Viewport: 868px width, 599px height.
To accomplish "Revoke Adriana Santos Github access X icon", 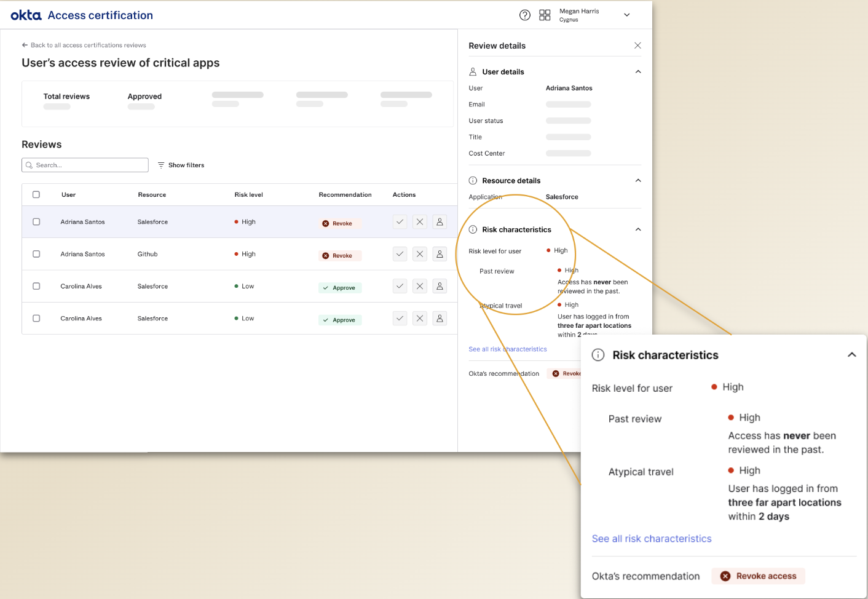I will pos(420,254).
